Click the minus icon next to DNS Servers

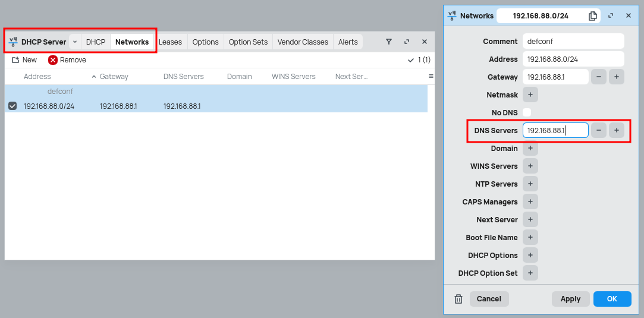pyautogui.click(x=598, y=131)
